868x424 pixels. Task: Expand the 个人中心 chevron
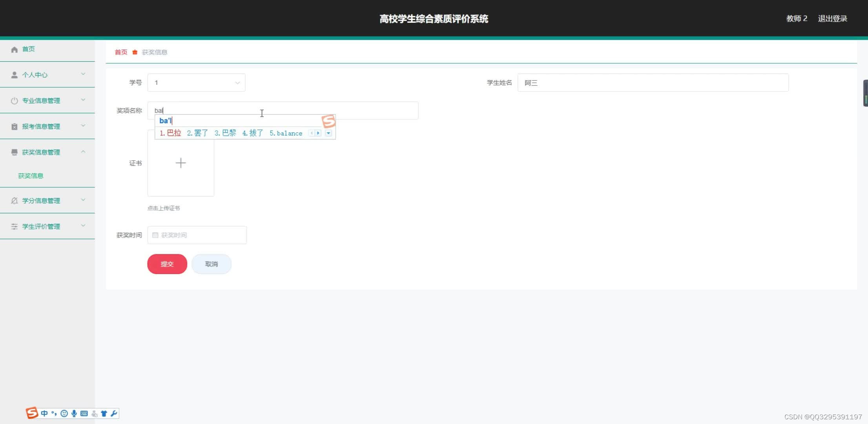click(x=83, y=74)
